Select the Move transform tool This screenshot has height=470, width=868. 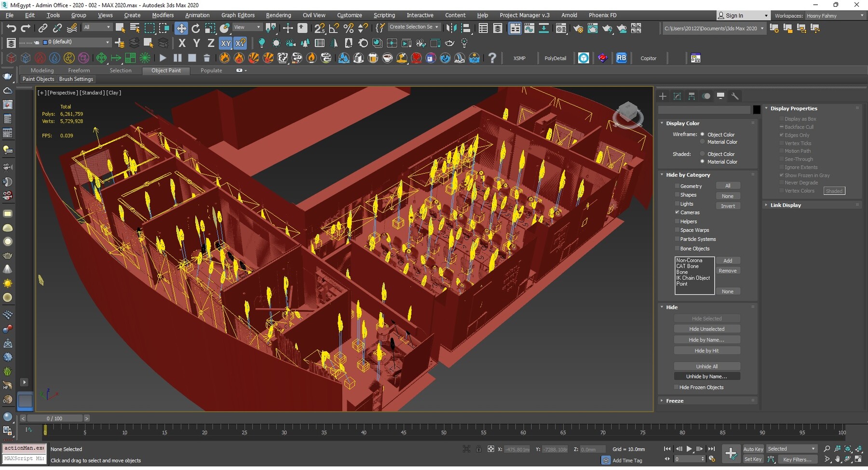(181, 28)
